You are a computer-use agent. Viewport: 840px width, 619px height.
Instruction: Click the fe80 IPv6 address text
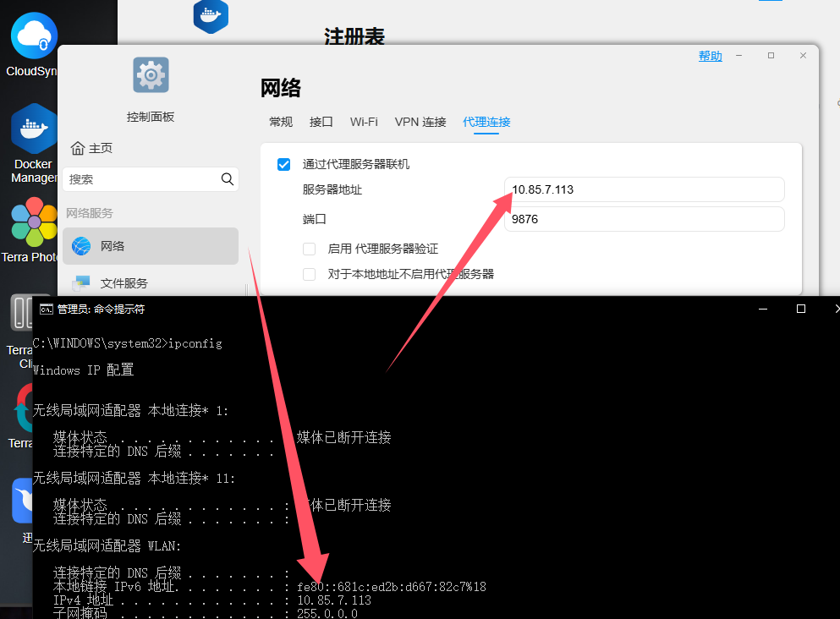pos(392,587)
